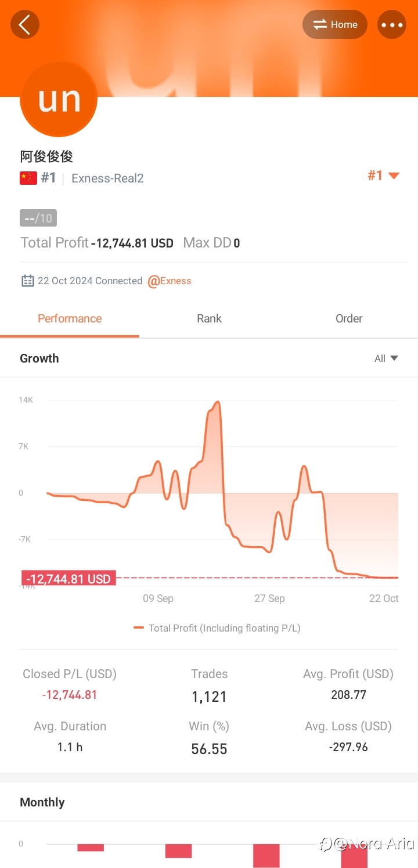Switch to the Performance tab
Screen dimensions: 418x868
pos(70,318)
